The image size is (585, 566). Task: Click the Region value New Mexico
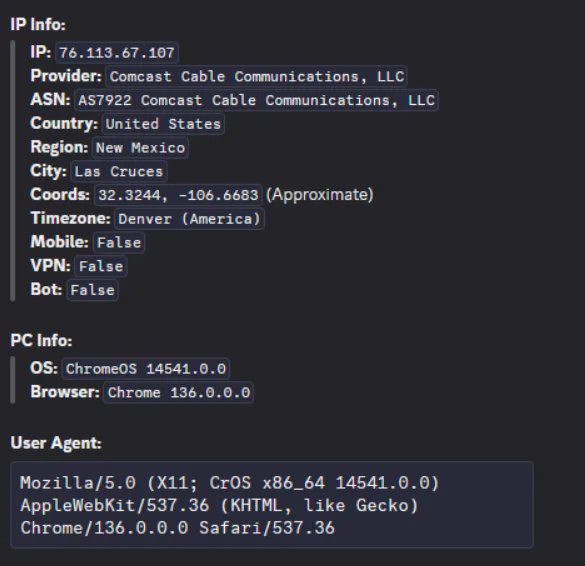(x=140, y=148)
